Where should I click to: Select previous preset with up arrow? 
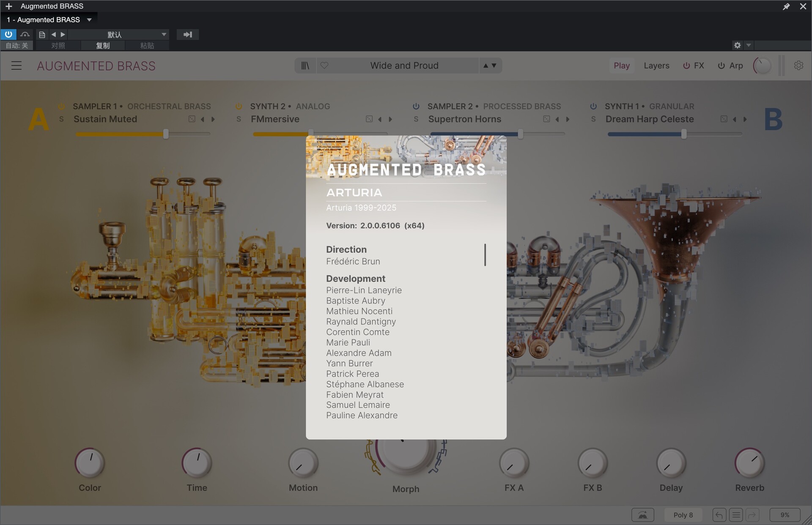click(486, 66)
